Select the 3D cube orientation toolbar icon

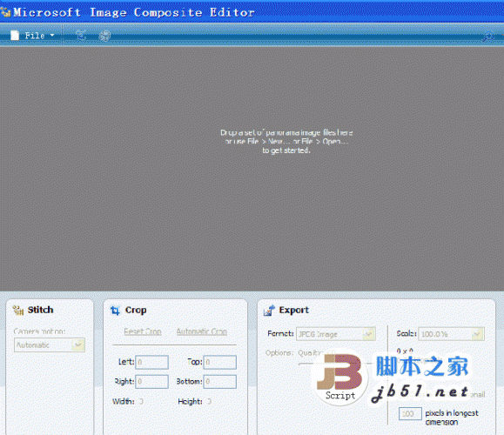tap(104, 36)
